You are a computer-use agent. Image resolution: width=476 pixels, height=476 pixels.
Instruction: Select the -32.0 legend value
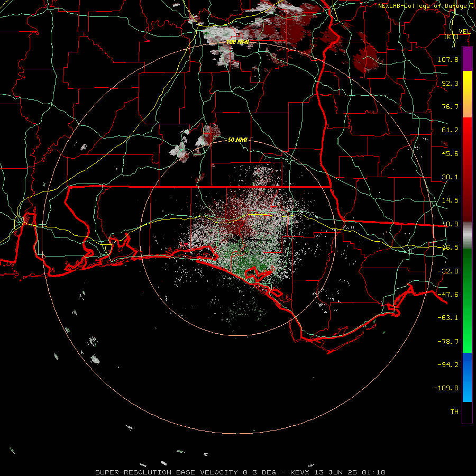pyautogui.click(x=448, y=271)
